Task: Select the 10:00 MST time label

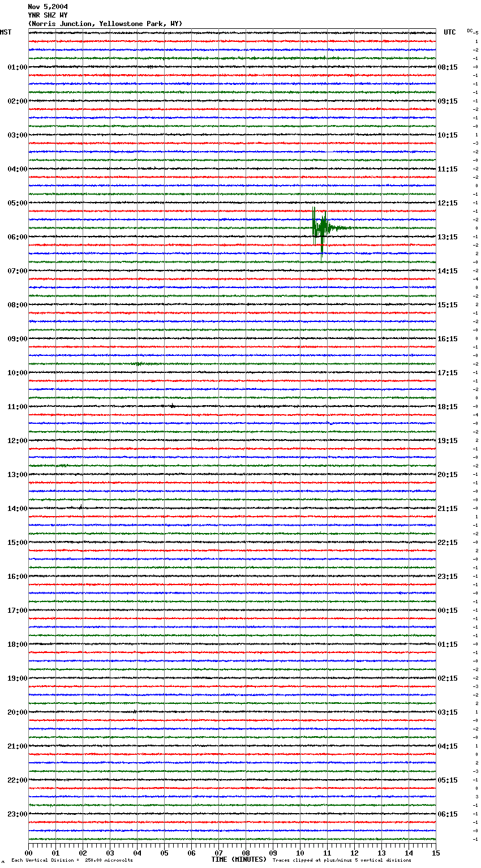Action: pos(18,373)
